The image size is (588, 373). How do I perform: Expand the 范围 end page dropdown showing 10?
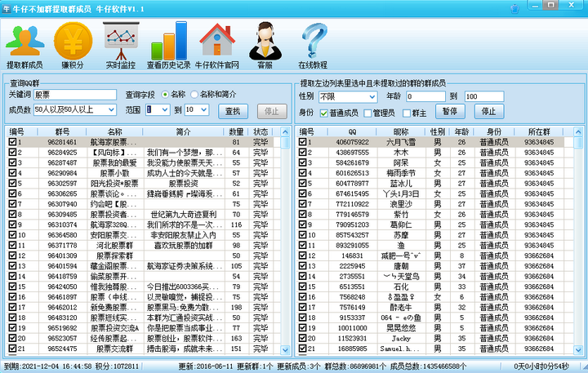(204, 109)
